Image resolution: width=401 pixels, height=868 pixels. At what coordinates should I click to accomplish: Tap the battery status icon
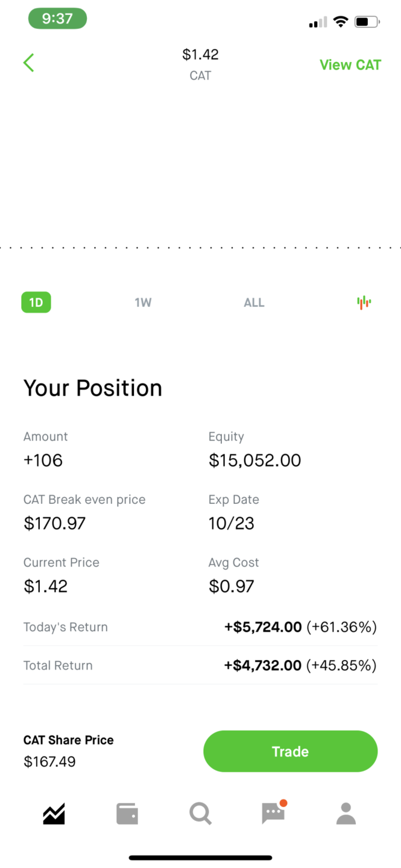pos(366,22)
